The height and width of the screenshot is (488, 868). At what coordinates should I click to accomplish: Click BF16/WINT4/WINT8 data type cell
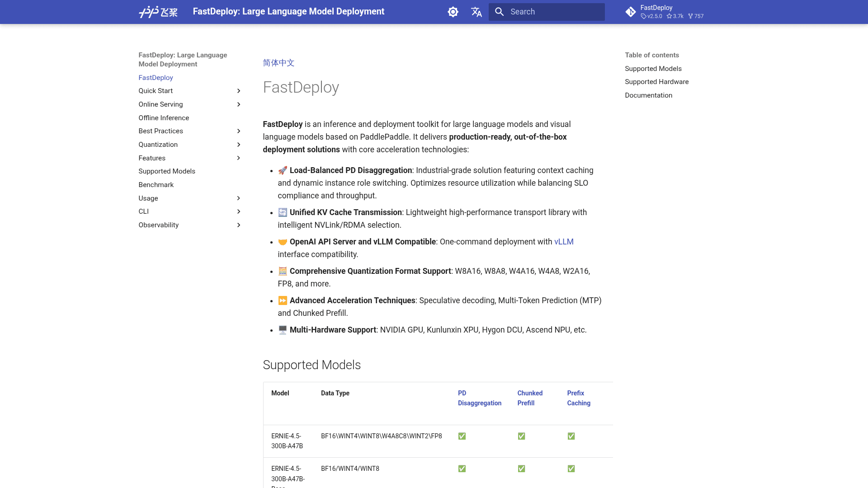pyautogui.click(x=350, y=469)
